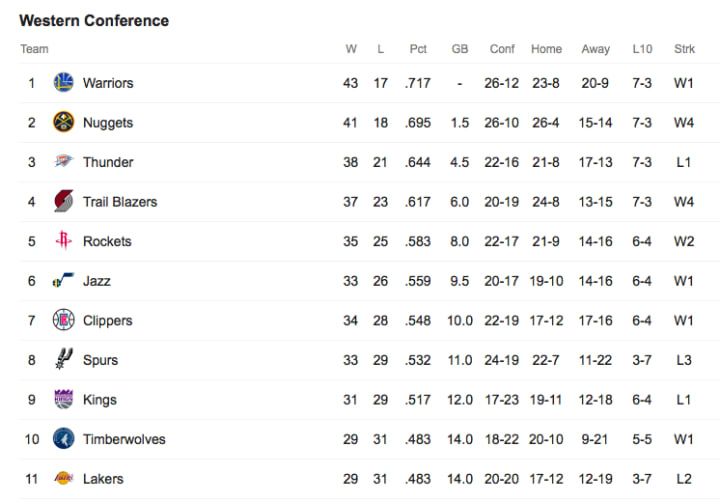Open the Timberwolves team name link

coord(124,439)
